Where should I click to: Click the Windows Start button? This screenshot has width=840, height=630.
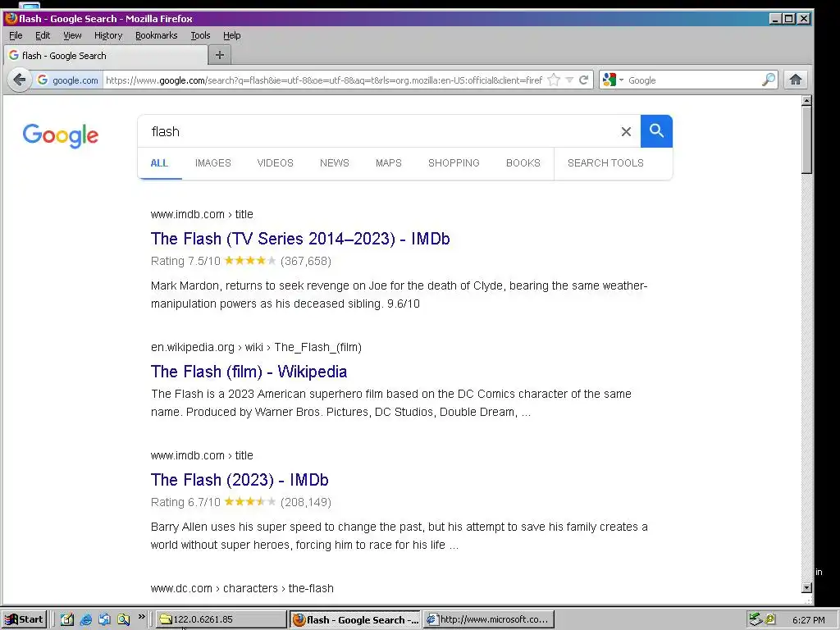coord(24,619)
